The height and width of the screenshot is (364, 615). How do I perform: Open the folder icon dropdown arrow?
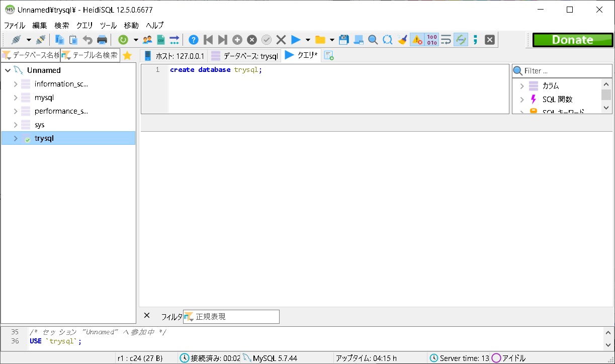[332, 40]
